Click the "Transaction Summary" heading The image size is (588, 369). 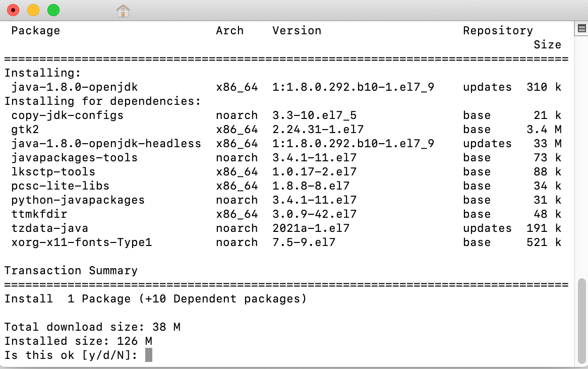71,271
